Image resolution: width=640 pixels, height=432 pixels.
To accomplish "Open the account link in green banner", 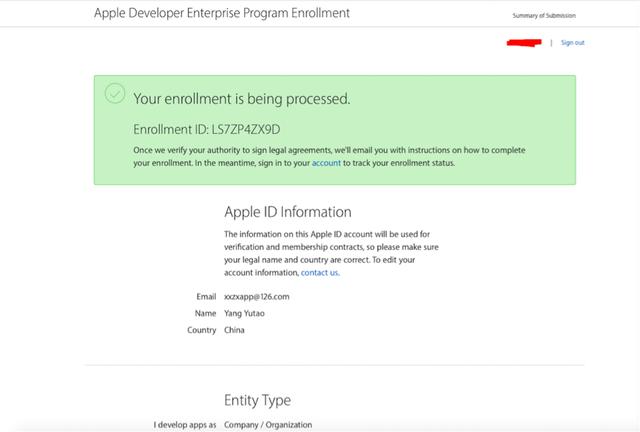I will pos(326,163).
